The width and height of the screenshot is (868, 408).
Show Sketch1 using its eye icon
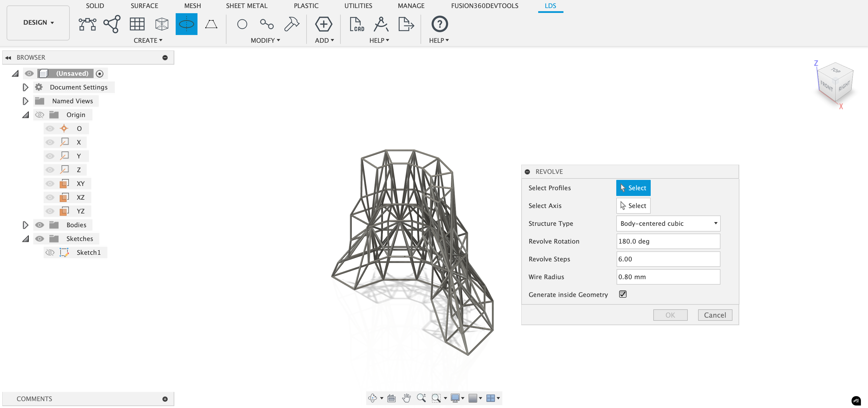coord(50,252)
